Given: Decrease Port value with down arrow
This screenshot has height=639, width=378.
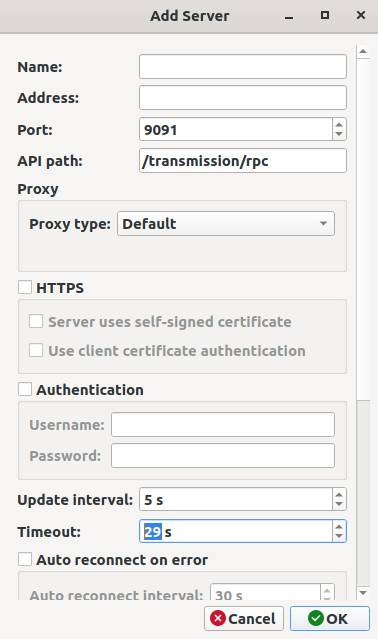Looking at the screenshot, I should (339, 135).
